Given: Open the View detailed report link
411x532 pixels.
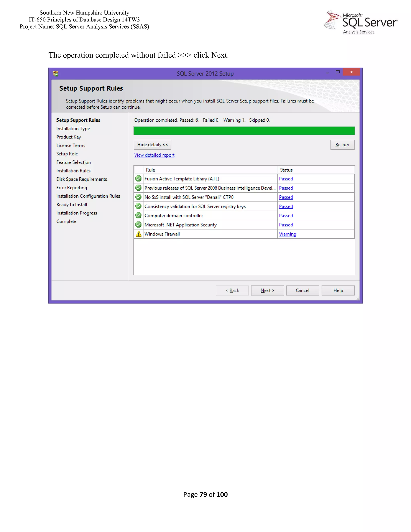Looking at the screenshot, I should click(154, 155).
